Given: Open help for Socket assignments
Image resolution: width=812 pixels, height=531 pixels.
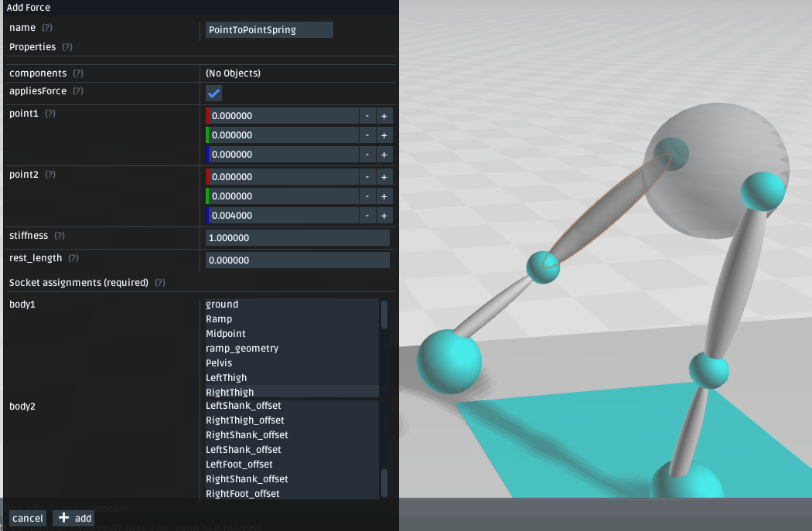Looking at the screenshot, I should (x=160, y=282).
